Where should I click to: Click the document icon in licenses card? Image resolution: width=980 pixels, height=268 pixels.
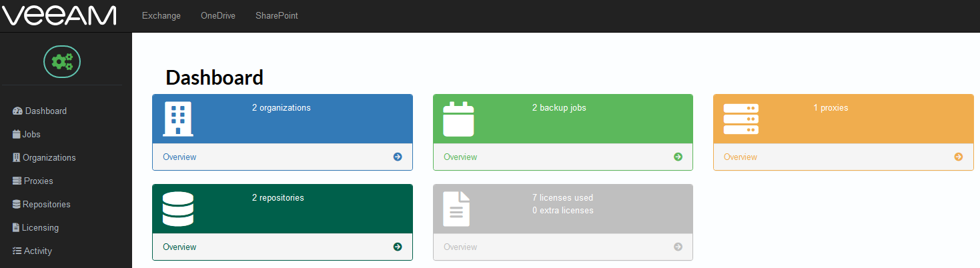[x=457, y=209]
